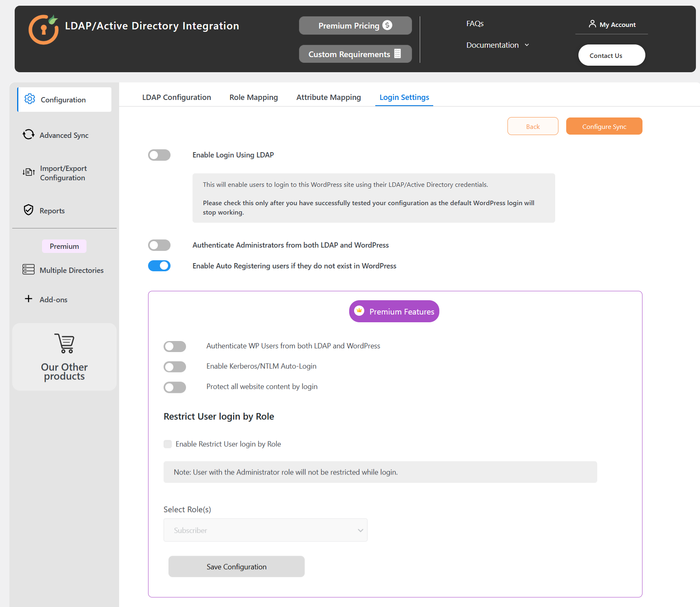Switch to the Role Mapping tab
700x607 pixels.
(x=253, y=97)
